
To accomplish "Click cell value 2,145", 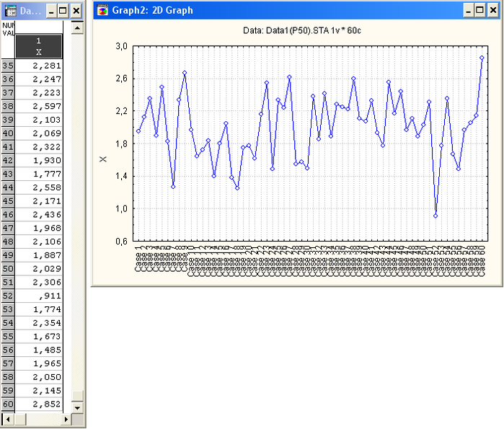I will click(x=38, y=391).
